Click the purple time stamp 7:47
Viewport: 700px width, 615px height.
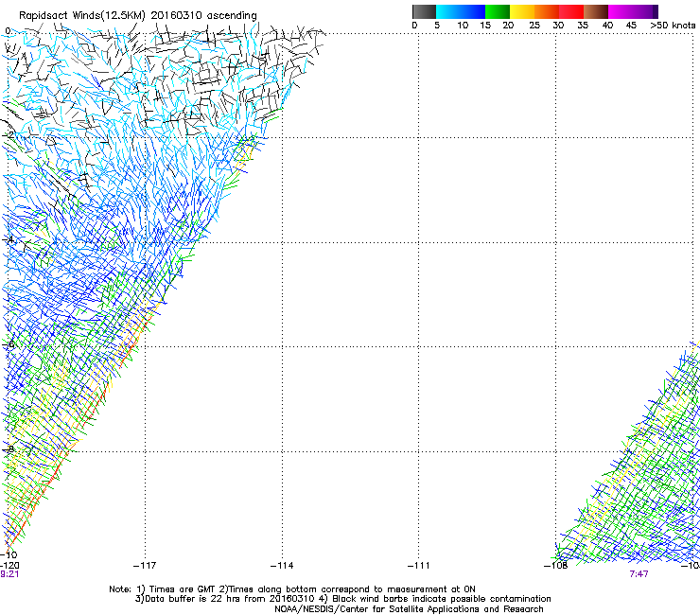[x=639, y=574]
